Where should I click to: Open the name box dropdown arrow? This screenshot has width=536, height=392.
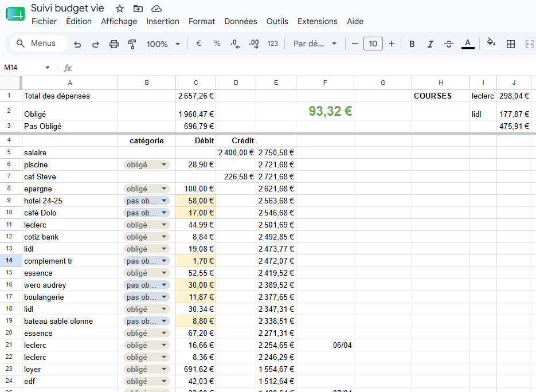pos(48,68)
